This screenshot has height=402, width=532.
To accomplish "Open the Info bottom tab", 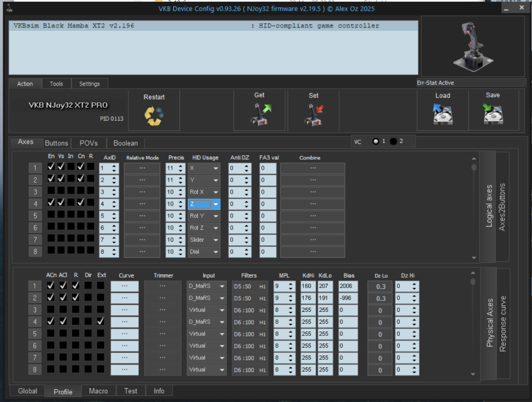I will coord(159,391).
